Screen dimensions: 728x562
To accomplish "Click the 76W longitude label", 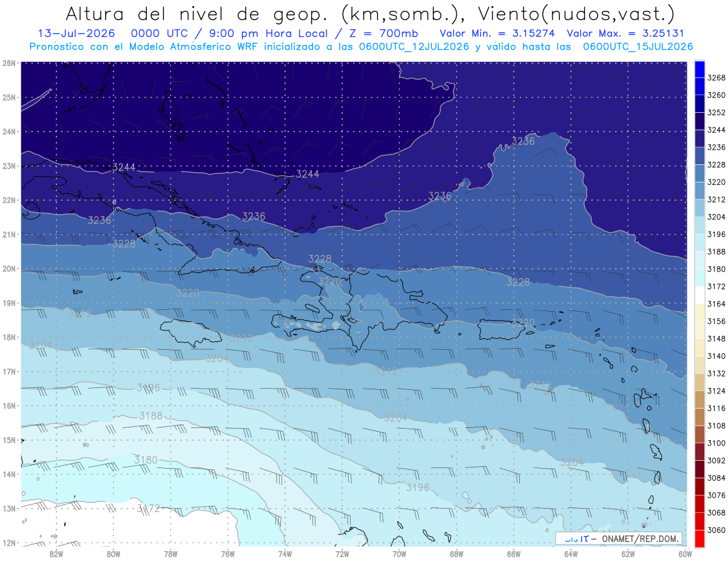I will pyautogui.click(x=228, y=554).
